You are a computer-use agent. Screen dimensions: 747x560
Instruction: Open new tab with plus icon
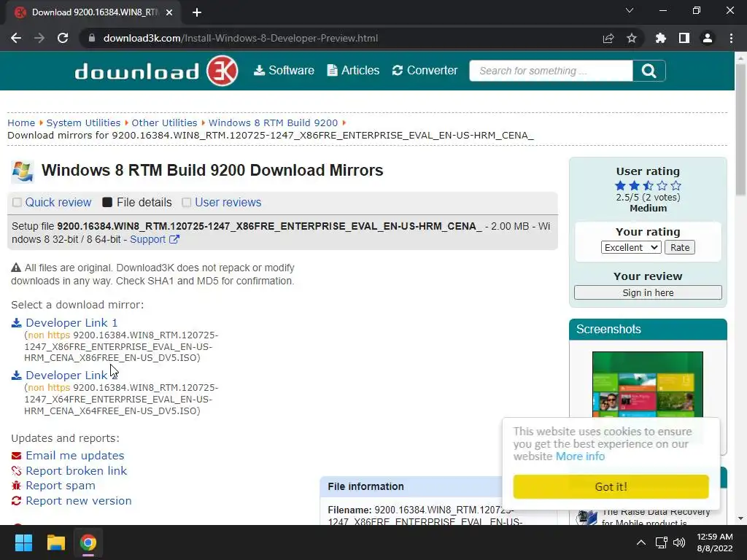[197, 12]
